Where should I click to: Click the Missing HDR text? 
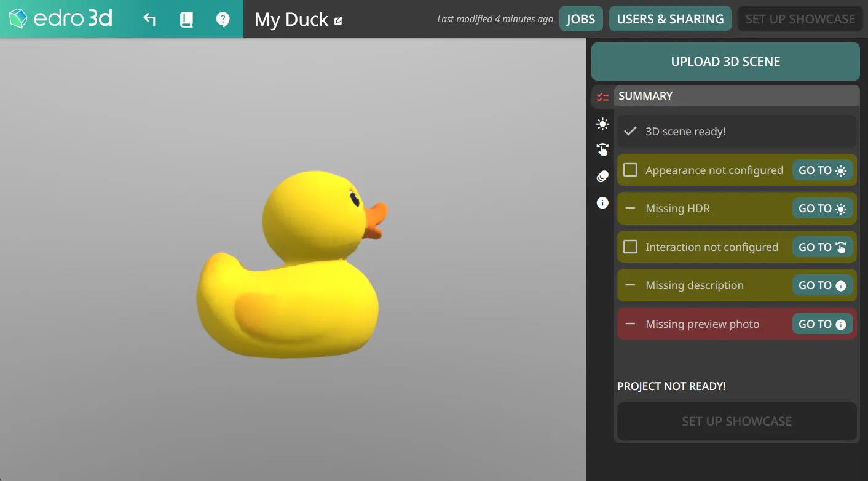[677, 209]
